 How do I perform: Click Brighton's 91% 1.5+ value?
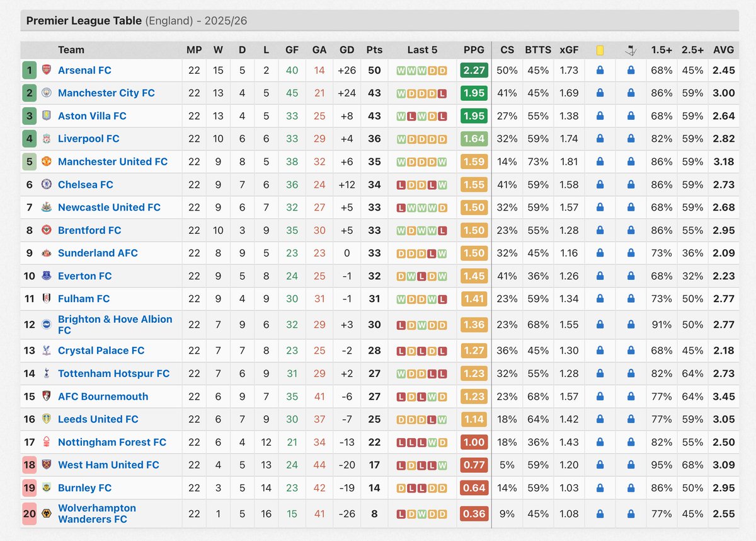point(661,325)
